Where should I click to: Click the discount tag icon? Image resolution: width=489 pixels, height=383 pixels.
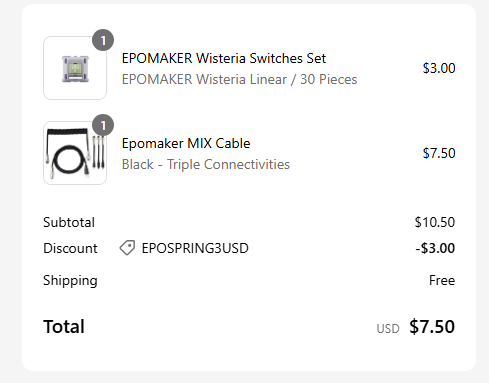point(127,248)
